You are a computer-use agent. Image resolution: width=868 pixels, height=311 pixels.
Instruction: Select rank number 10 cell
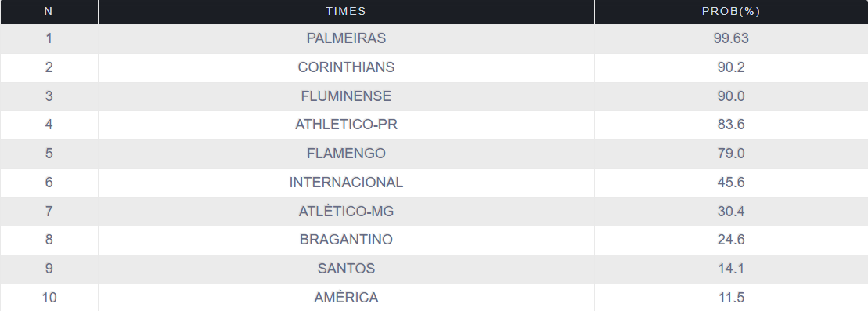coord(49,298)
